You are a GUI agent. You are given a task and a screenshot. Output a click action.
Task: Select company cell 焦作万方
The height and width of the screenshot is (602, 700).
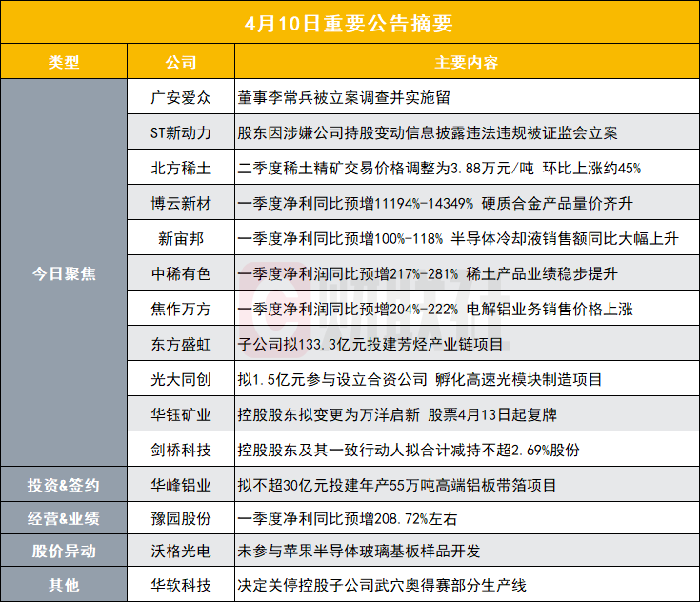(181, 309)
